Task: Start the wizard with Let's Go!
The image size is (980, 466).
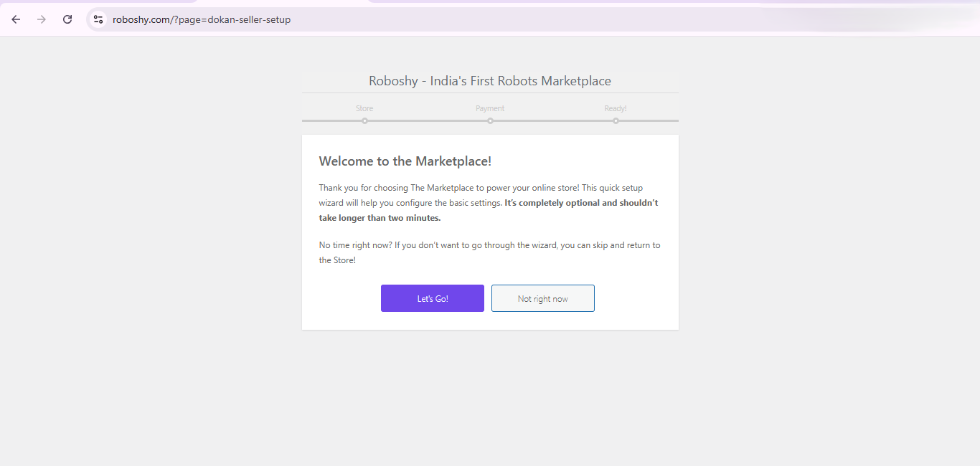Action: coord(432,298)
